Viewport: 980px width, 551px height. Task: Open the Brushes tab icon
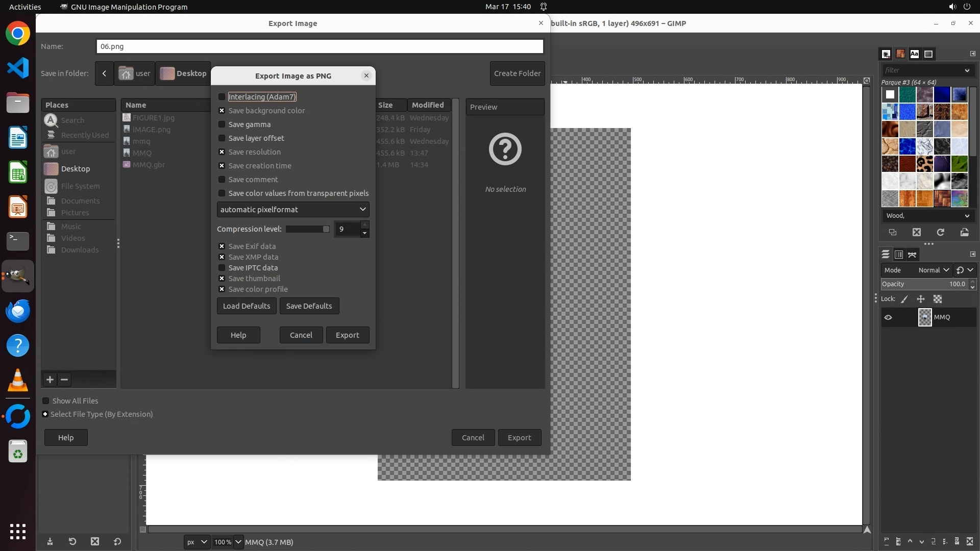pyautogui.click(x=886, y=54)
